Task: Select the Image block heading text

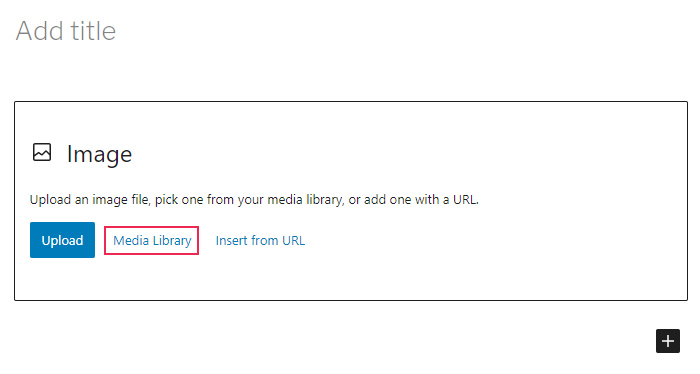Action: click(x=99, y=154)
